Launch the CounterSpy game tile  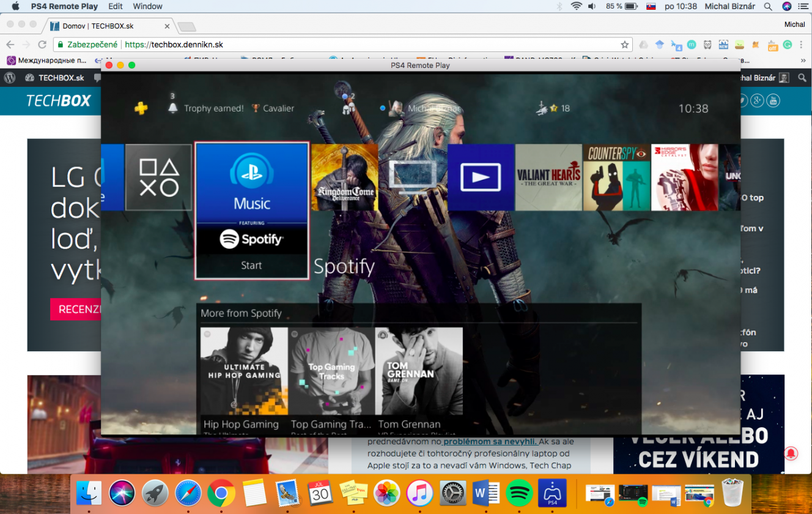pyautogui.click(x=616, y=177)
